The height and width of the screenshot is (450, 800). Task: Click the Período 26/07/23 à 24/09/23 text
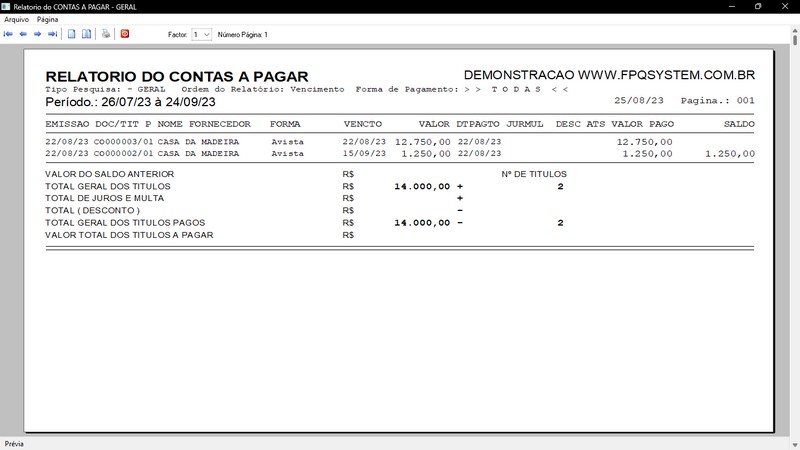pyautogui.click(x=131, y=102)
